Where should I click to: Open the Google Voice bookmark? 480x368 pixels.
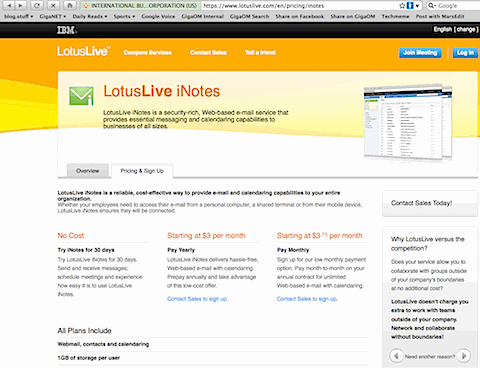pos(158,16)
